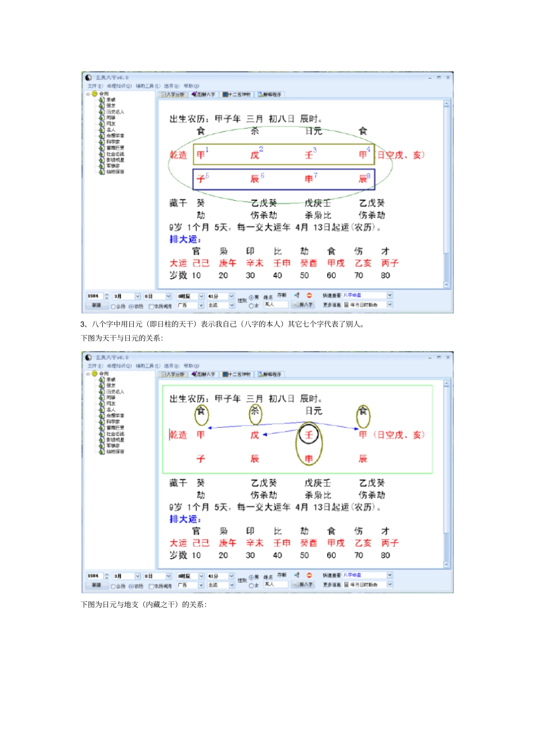Select 公历 radio button in lower window
The height and width of the screenshot is (756, 534).
(113, 586)
